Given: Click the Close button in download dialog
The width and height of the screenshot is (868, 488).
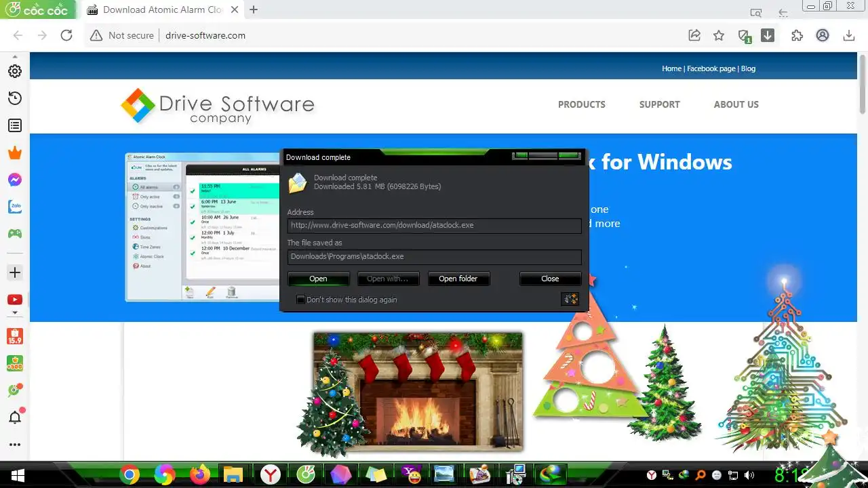Looking at the screenshot, I should (x=550, y=279).
